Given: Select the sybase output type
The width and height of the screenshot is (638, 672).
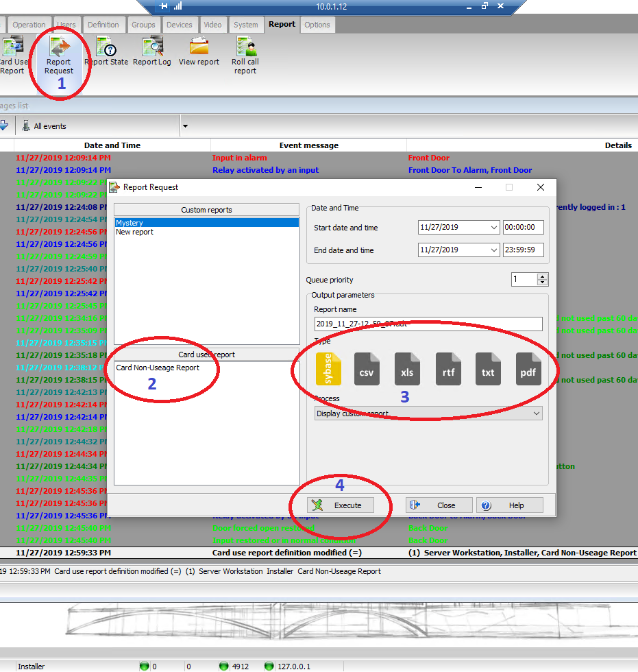Looking at the screenshot, I should (328, 369).
